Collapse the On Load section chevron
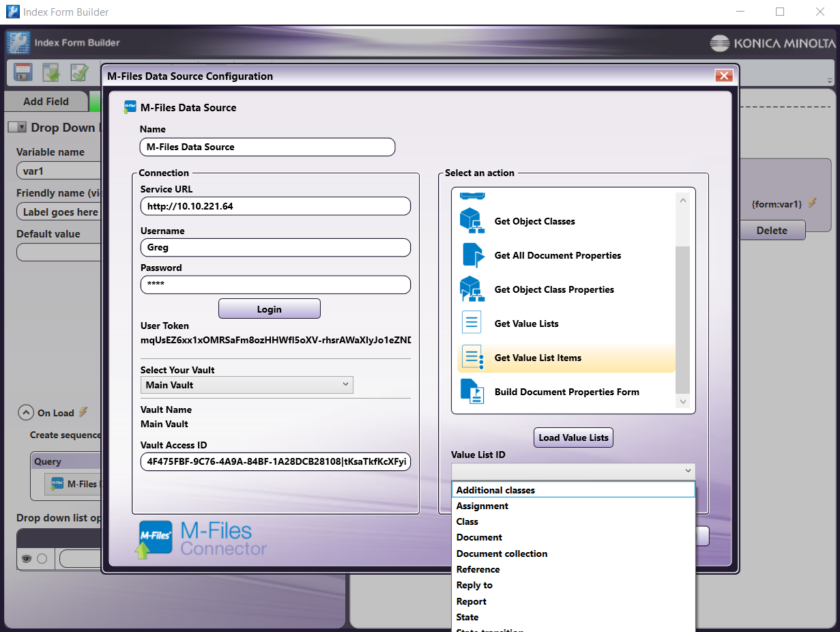This screenshot has width=840, height=632. 26,412
